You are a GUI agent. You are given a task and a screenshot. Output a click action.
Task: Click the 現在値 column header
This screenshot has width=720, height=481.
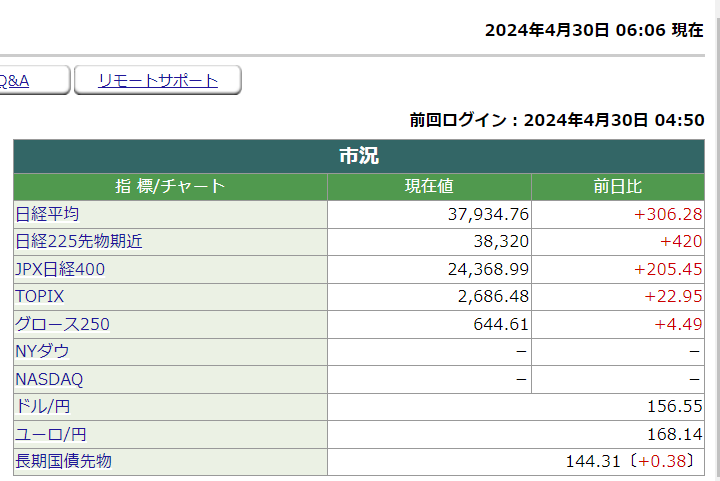(429, 187)
